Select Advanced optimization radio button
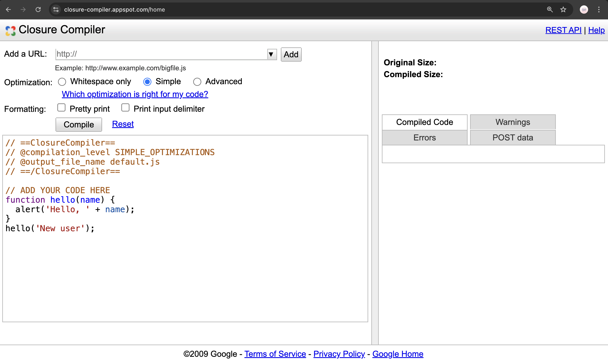The image size is (608, 364). tap(197, 82)
